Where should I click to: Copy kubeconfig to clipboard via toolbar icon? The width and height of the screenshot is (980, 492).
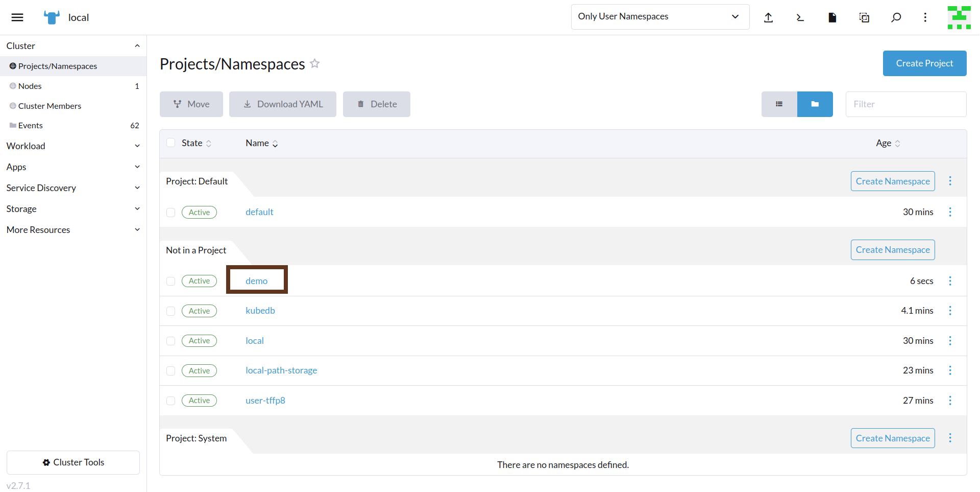(864, 17)
